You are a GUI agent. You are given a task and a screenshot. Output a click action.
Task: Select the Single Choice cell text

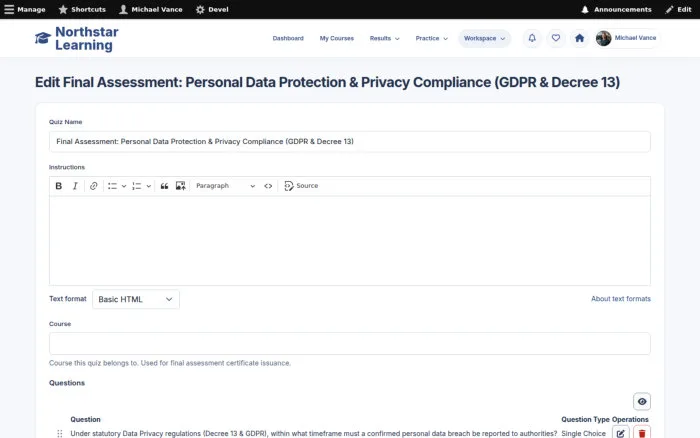click(583, 434)
